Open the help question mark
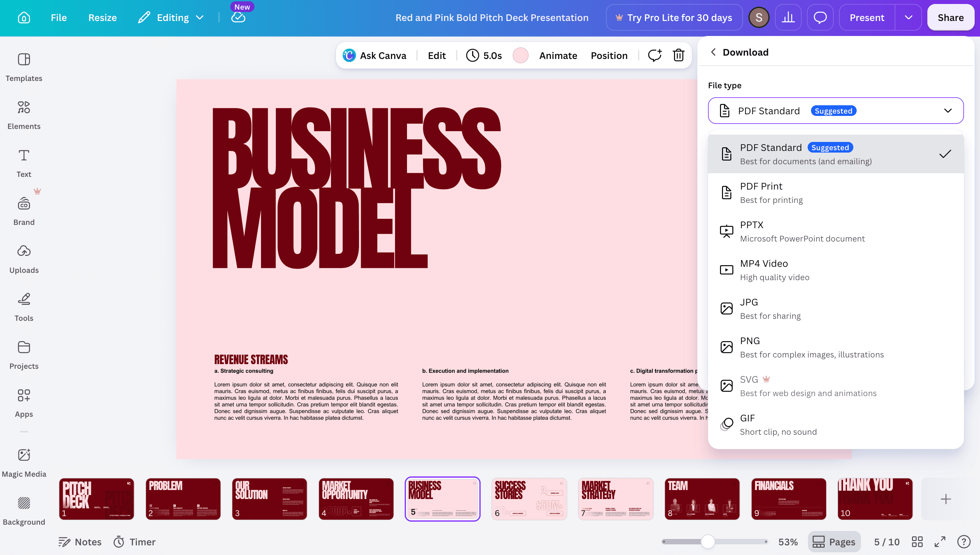 point(964,542)
